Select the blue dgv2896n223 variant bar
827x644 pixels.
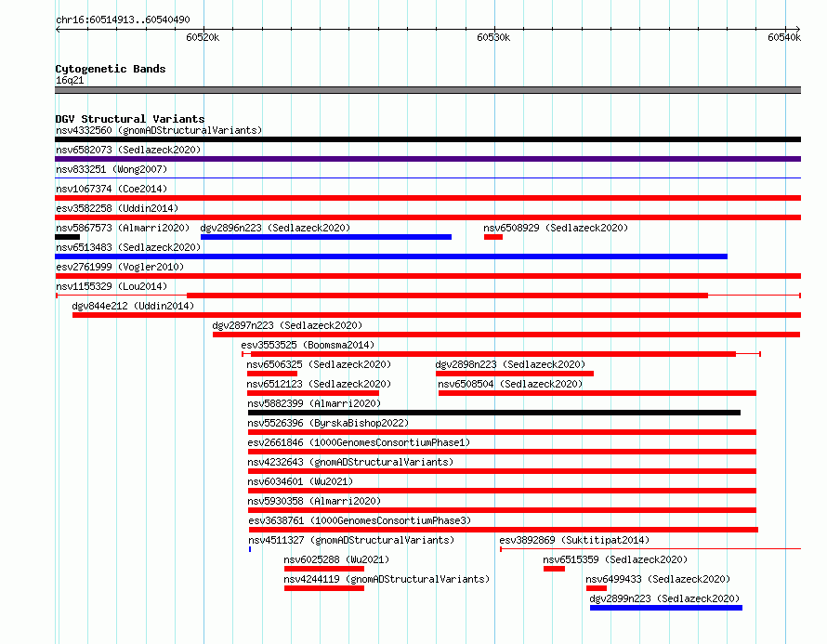tap(326, 237)
